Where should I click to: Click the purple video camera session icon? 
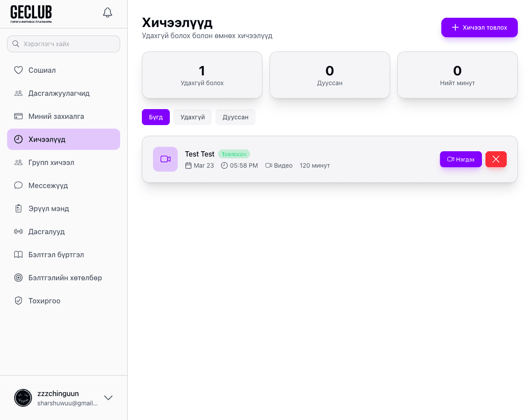[165, 159]
